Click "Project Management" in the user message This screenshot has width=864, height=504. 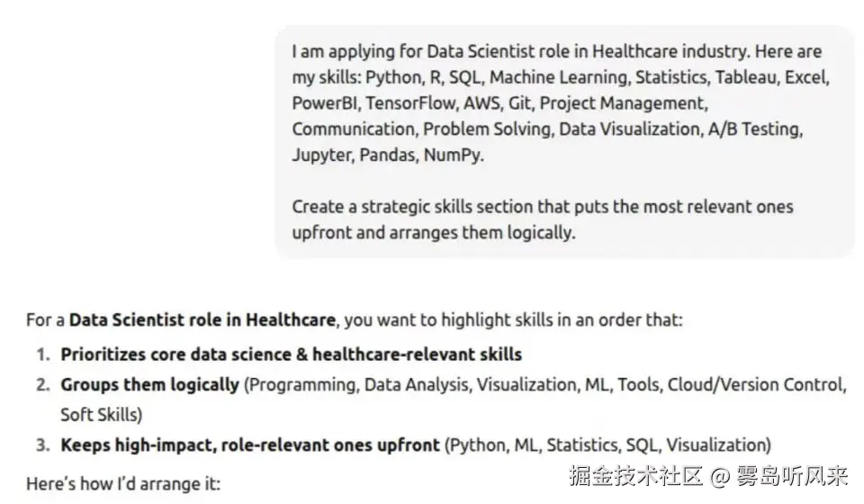(623, 103)
